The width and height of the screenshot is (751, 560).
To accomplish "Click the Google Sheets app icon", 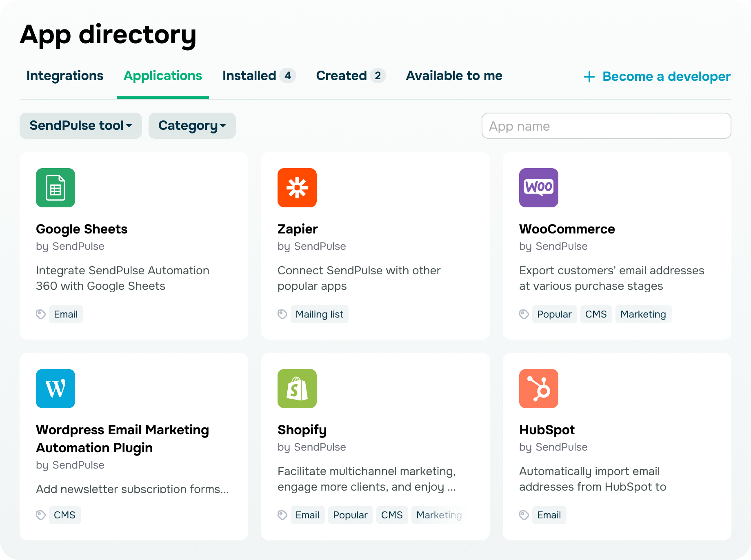I will [x=56, y=188].
